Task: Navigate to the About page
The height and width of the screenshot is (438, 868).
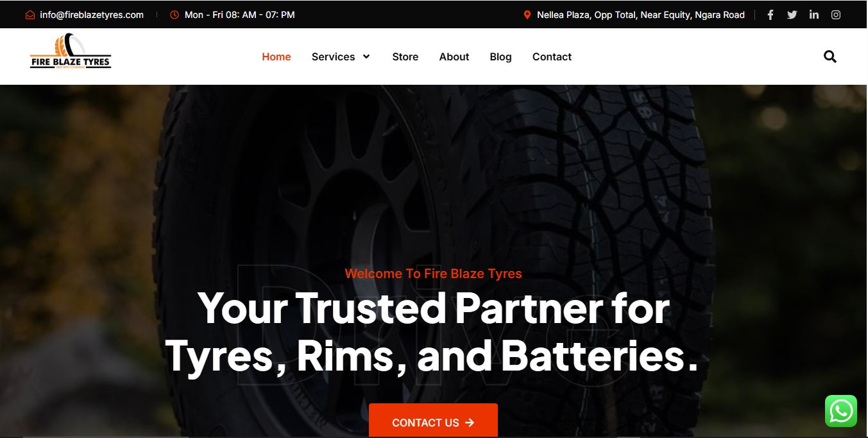Action: point(454,57)
